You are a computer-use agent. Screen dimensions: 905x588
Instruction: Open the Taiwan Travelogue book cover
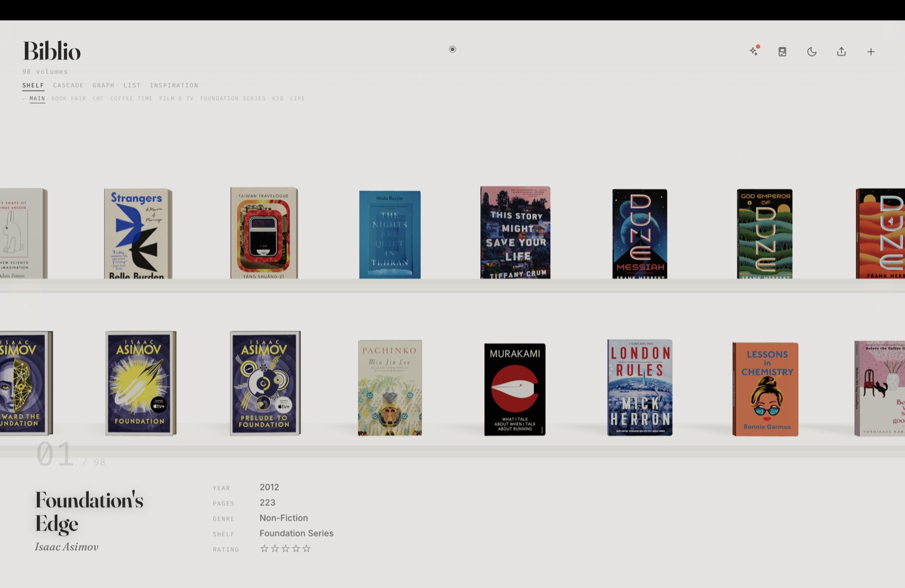(264, 233)
